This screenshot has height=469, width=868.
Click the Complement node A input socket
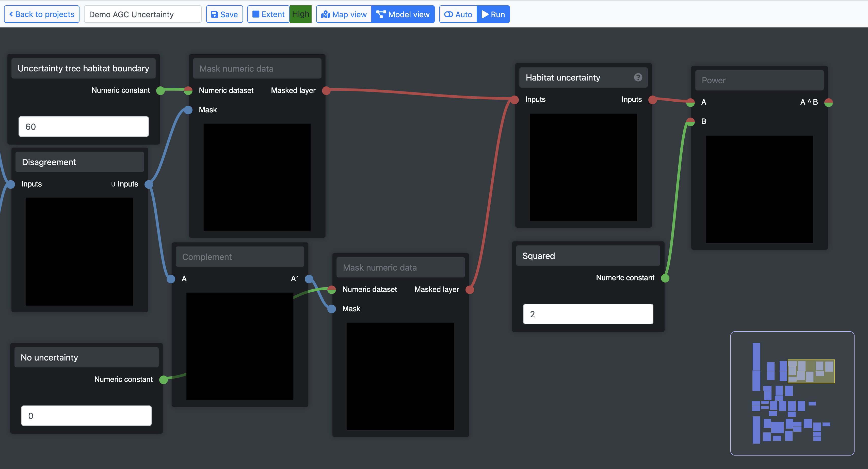coord(171,279)
